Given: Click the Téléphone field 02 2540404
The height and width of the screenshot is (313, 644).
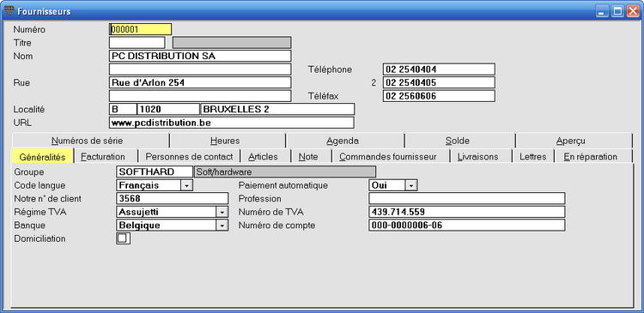Looking at the screenshot, I should [x=439, y=69].
